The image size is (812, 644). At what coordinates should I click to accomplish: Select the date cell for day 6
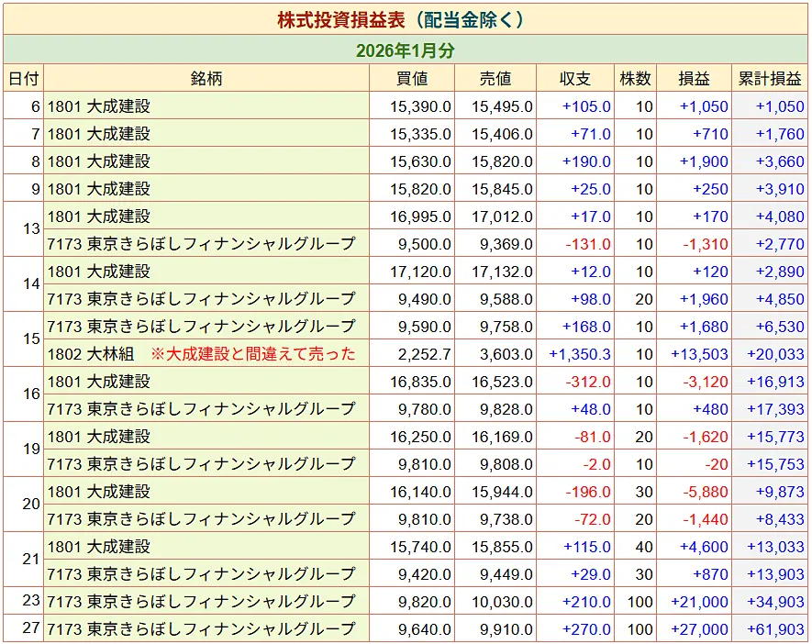coord(23,106)
